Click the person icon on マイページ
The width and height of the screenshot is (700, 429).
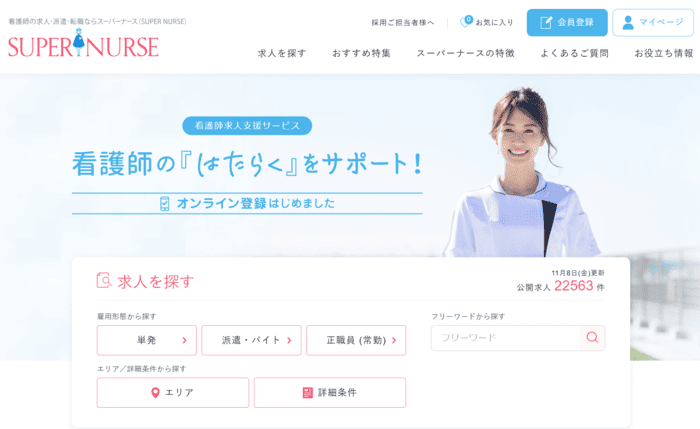tap(628, 22)
